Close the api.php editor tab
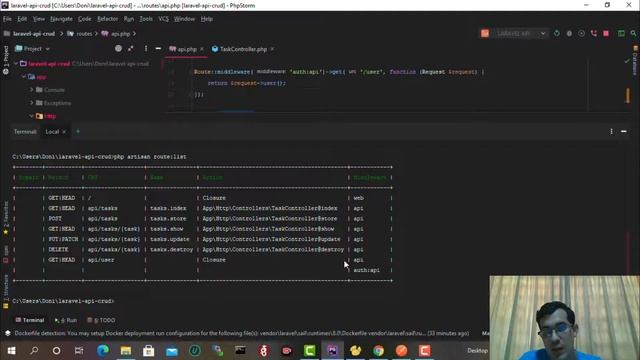Image resolution: width=640 pixels, height=360 pixels. 202,49
